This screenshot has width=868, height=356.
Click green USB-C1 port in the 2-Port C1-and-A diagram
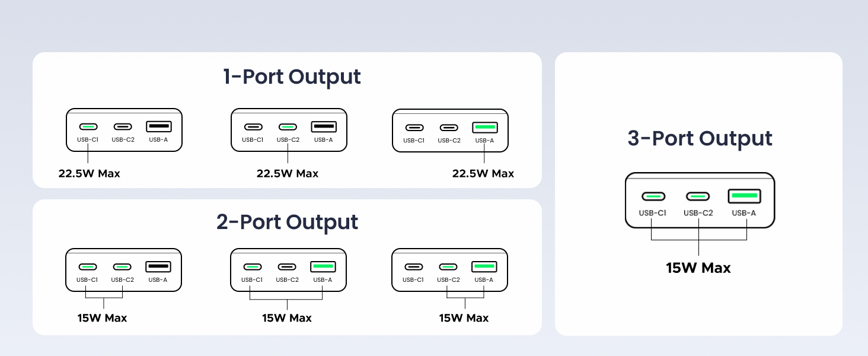253,266
